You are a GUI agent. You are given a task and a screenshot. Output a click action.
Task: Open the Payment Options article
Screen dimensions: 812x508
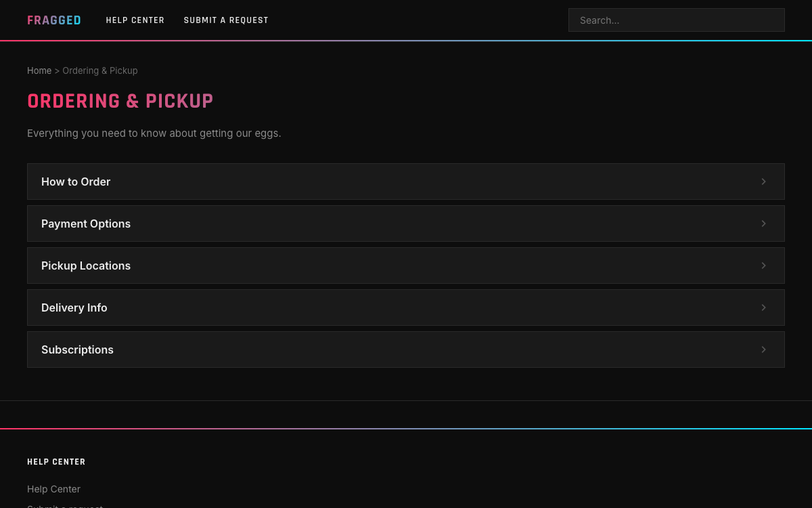point(406,224)
